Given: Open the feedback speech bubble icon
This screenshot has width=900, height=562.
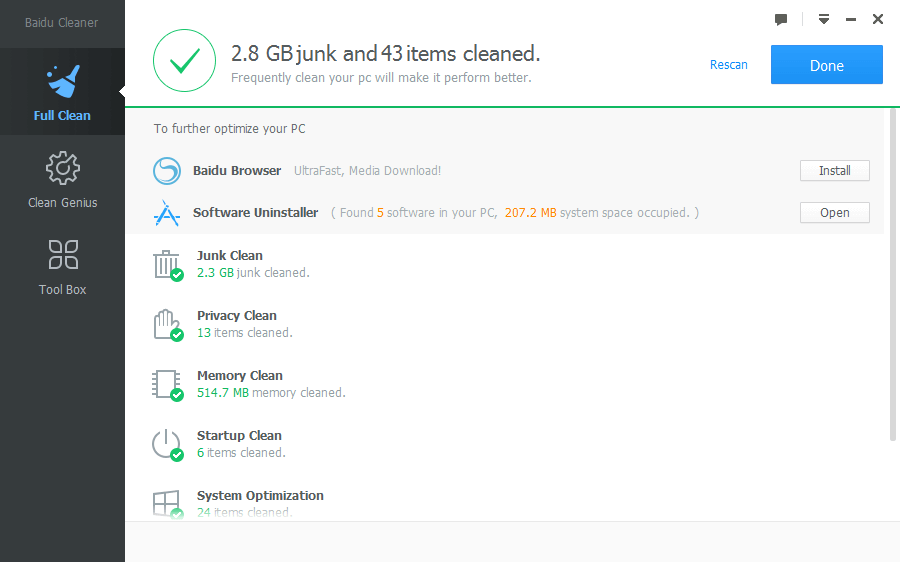Looking at the screenshot, I should pos(781,19).
